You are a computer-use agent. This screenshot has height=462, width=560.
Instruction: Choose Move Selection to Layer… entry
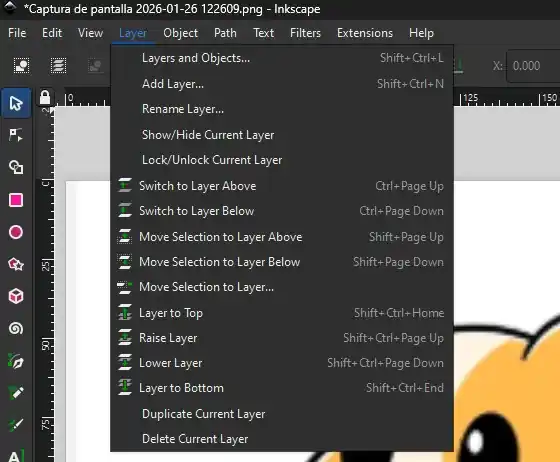coord(282,287)
